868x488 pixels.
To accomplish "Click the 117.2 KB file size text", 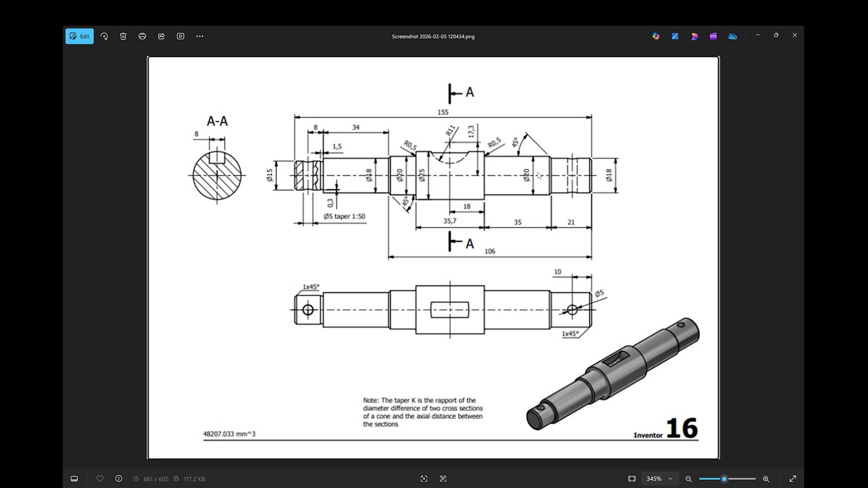I will (x=194, y=479).
